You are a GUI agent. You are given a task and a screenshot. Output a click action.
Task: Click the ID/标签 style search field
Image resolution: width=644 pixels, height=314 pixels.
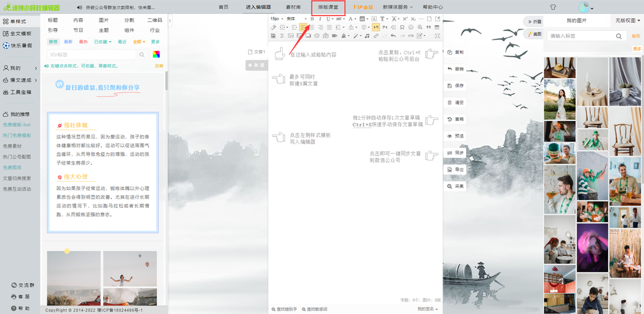click(92, 55)
